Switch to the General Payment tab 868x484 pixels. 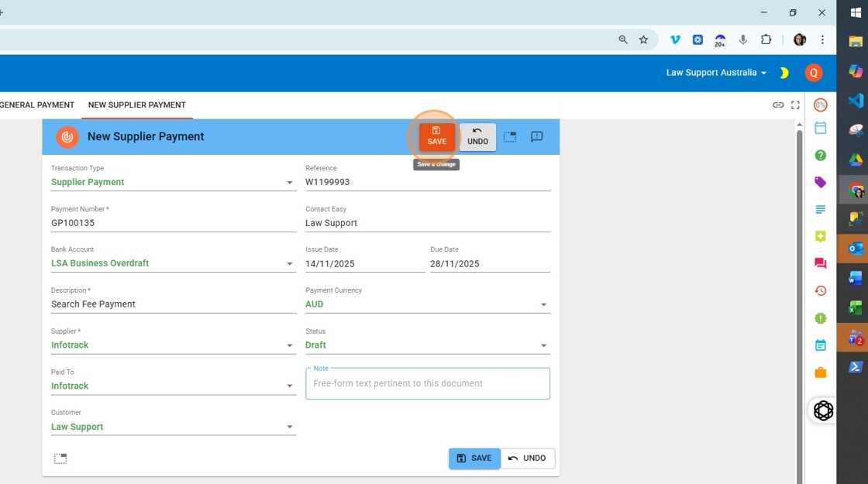(37, 105)
